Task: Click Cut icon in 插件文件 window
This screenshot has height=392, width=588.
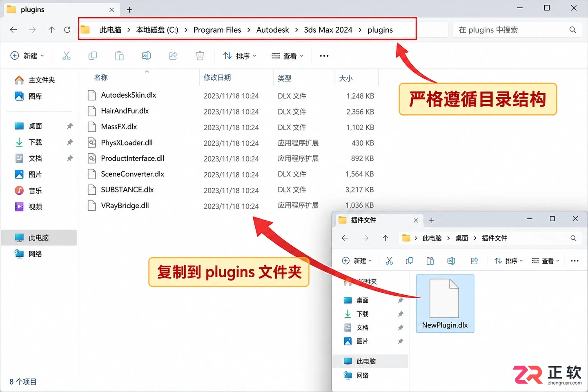Action: 389,261
